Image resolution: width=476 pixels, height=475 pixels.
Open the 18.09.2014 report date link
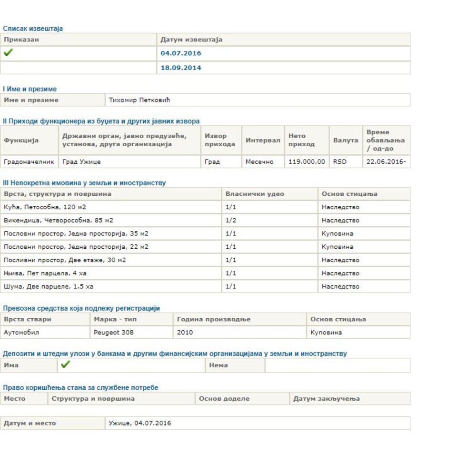pyautogui.click(x=181, y=68)
